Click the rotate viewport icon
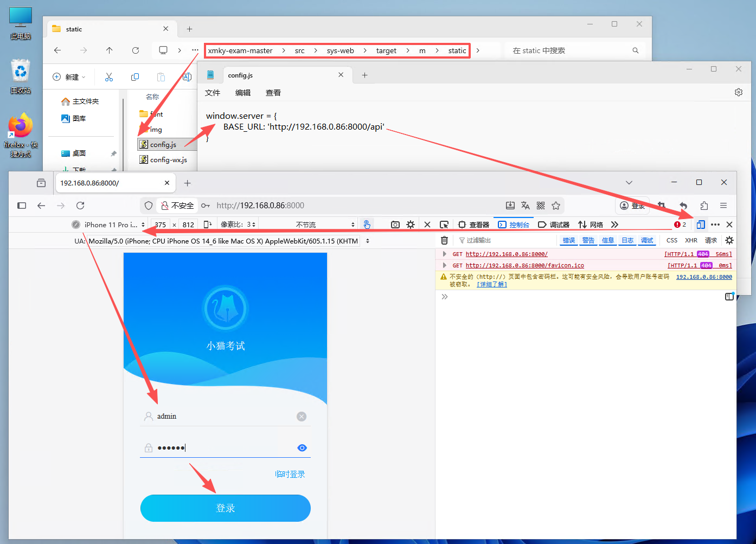 tap(207, 225)
